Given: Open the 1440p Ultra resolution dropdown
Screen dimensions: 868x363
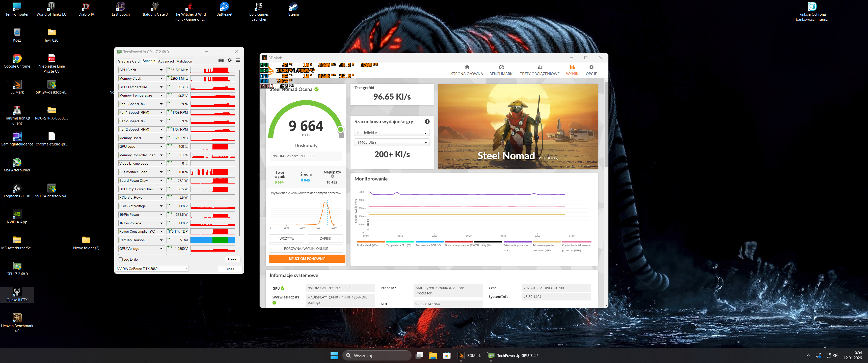Looking at the screenshot, I should pyautogui.click(x=392, y=142).
